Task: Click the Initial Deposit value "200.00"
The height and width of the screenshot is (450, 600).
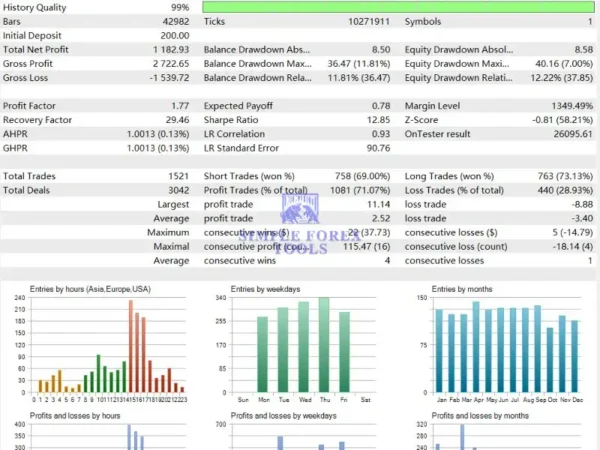Action: pyautogui.click(x=174, y=36)
